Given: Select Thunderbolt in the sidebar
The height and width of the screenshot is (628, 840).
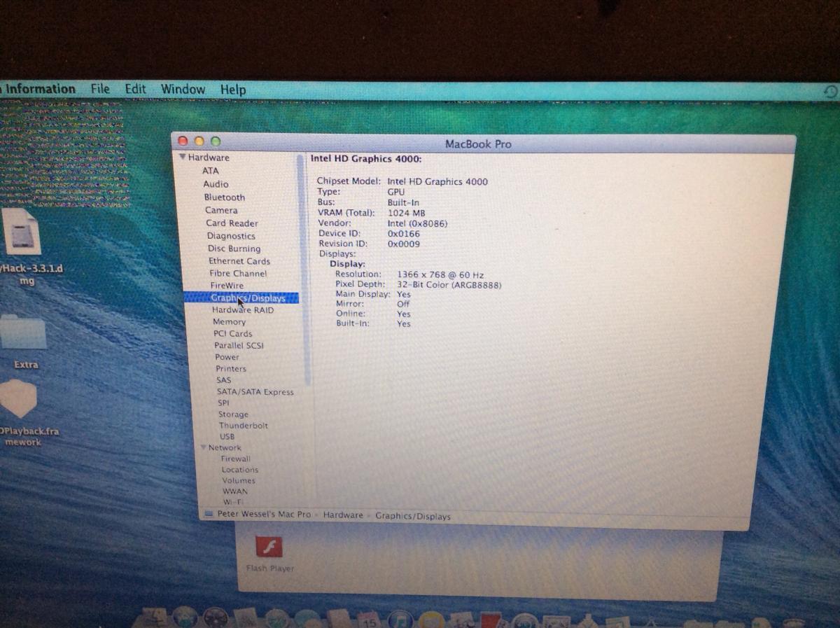Looking at the screenshot, I should [x=243, y=426].
